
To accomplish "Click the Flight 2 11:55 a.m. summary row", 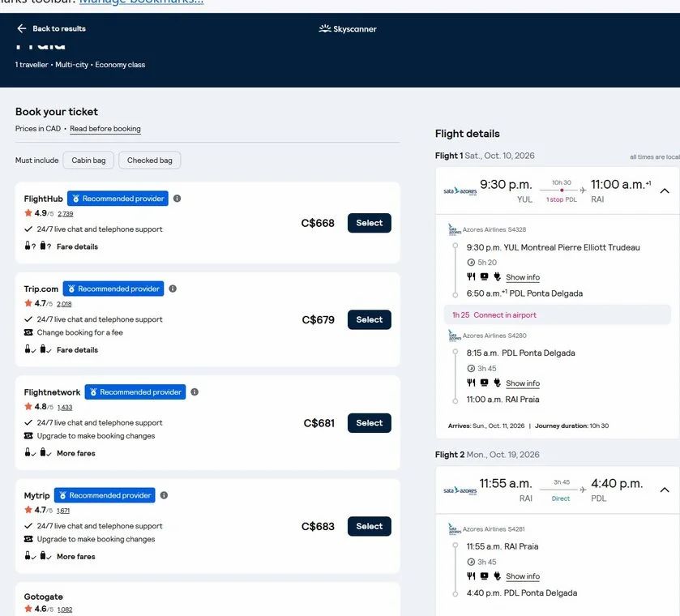I will (x=557, y=490).
